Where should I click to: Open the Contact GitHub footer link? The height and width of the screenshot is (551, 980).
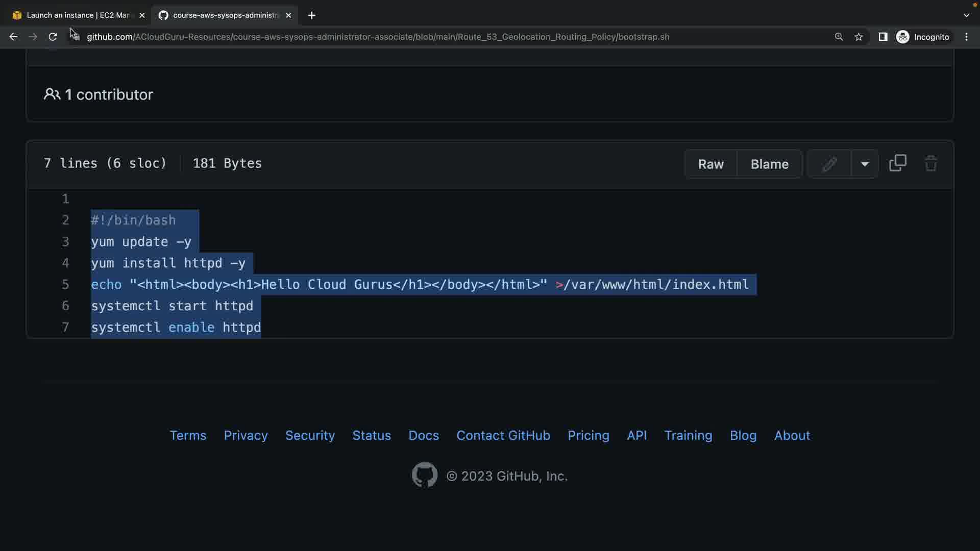pos(503,435)
